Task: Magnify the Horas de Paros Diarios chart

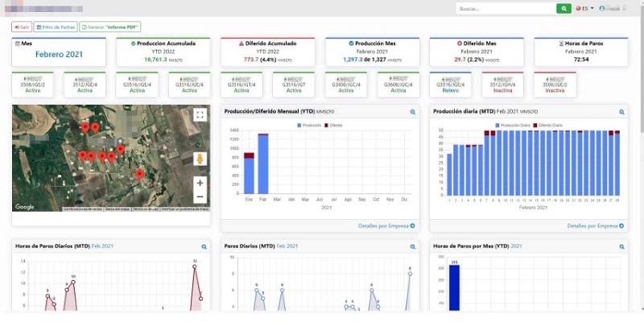Action: coord(204,246)
